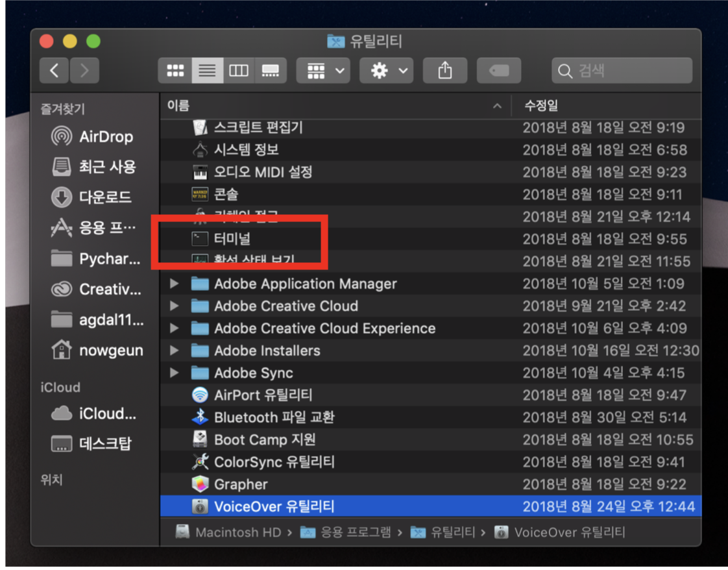Viewport: 728px width, 570px height.
Task: Focus the 검색 search field
Action: pyautogui.click(x=622, y=71)
